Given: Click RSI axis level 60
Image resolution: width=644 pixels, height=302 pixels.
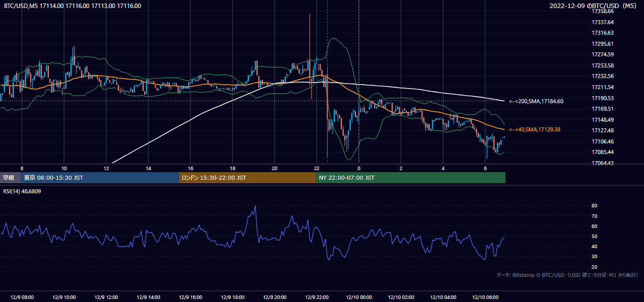Looking at the screenshot, I should coord(595,226).
